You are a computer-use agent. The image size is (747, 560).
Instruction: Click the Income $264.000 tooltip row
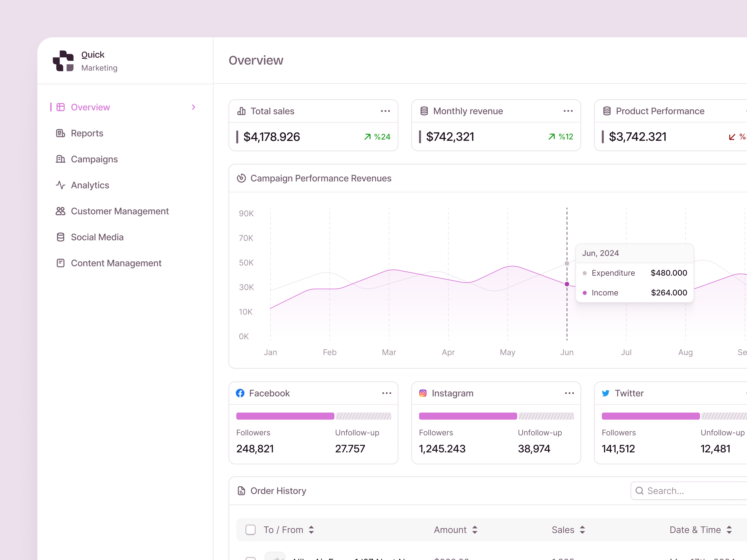tap(635, 293)
